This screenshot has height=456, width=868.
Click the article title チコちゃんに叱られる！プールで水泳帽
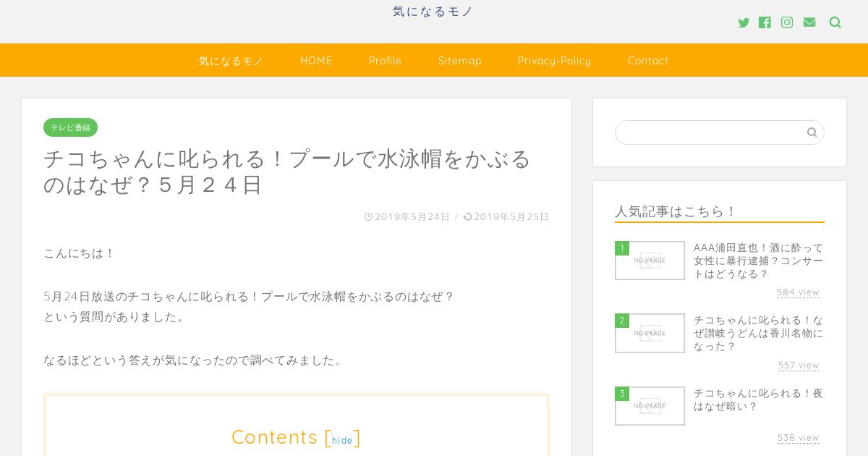point(288,172)
